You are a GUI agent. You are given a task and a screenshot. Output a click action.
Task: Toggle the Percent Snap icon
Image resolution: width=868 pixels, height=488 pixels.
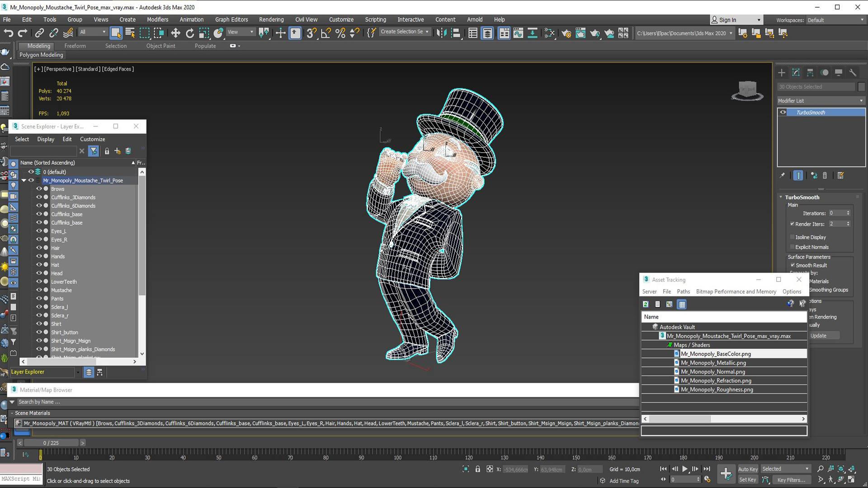click(340, 33)
